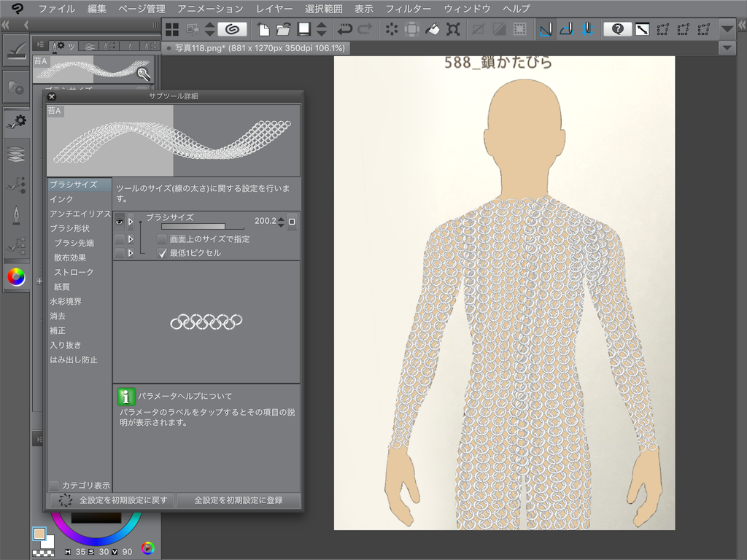Click the ブラシサイズ 200.2 stepper arrows
Image resolution: width=747 pixels, height=560 pixels.
(x=281, y=222)
